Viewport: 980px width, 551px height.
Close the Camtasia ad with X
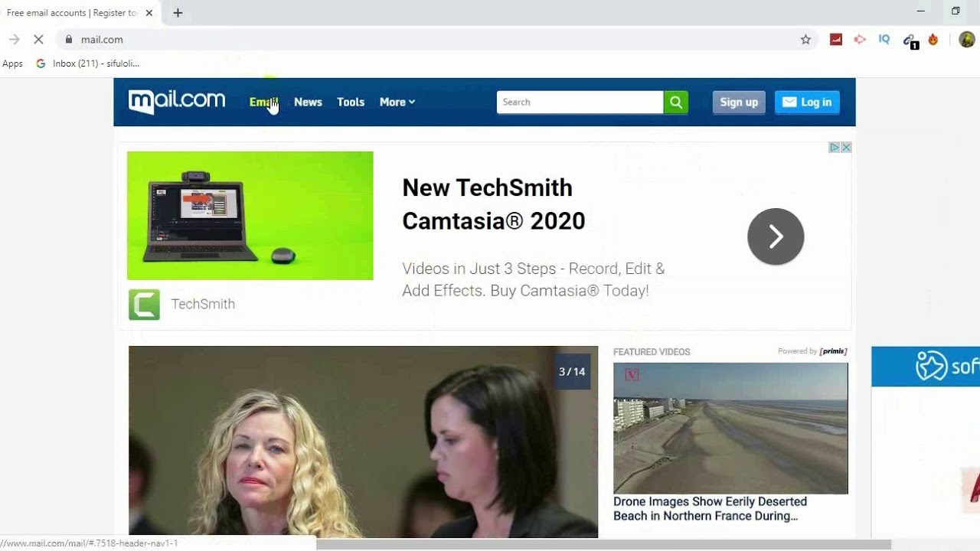coord(846,148)
